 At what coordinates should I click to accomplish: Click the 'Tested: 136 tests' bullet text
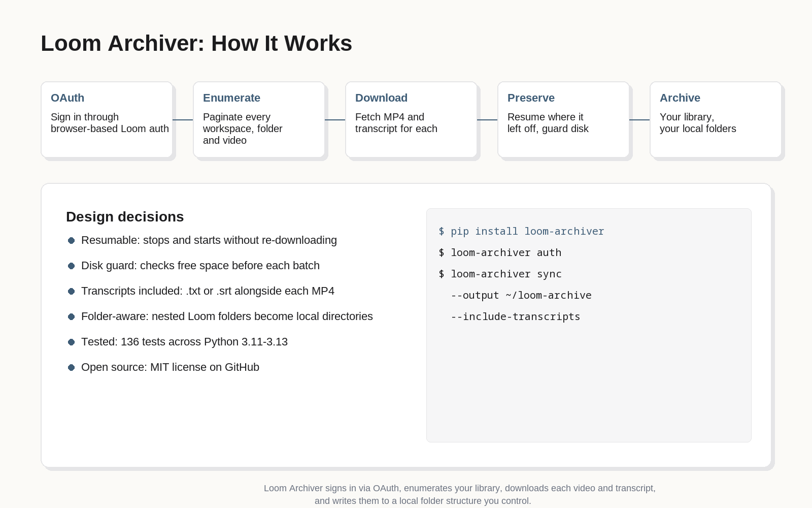[x=184, y=342]
